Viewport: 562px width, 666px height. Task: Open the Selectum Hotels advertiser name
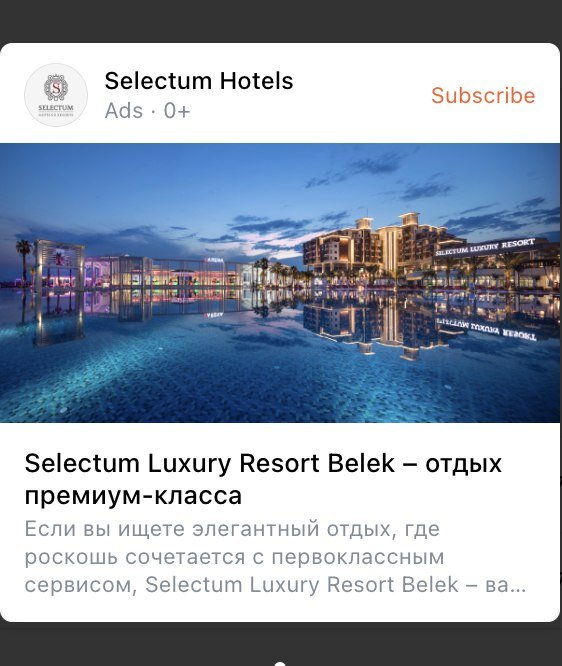pyautogui.click(x=199, y=81)
